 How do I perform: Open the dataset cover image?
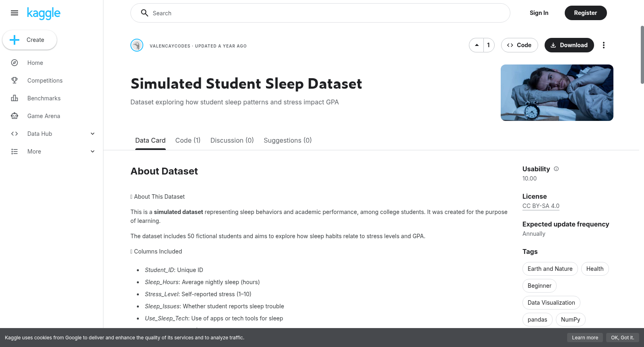[557, 93]
